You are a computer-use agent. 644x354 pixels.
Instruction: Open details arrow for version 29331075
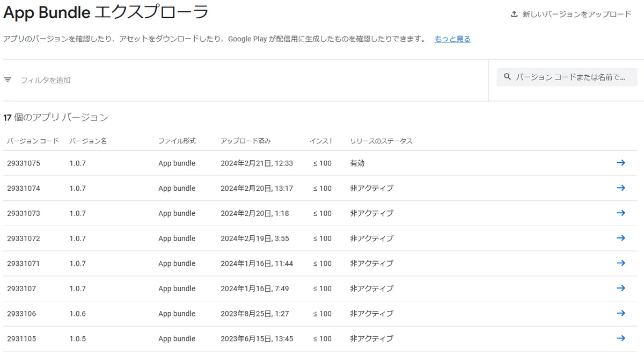pyautogui.click(x=621, y=163)
